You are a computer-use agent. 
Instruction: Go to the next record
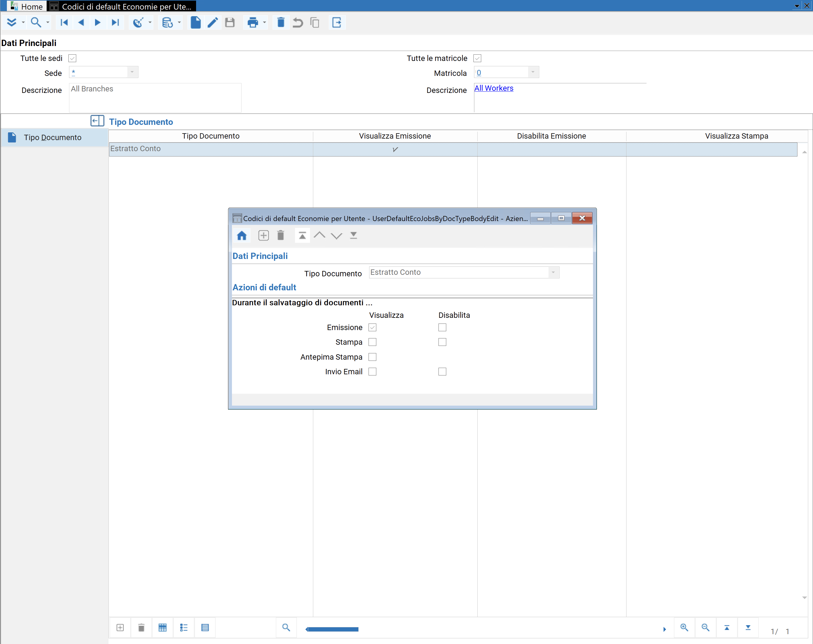[x=98, y=23]
